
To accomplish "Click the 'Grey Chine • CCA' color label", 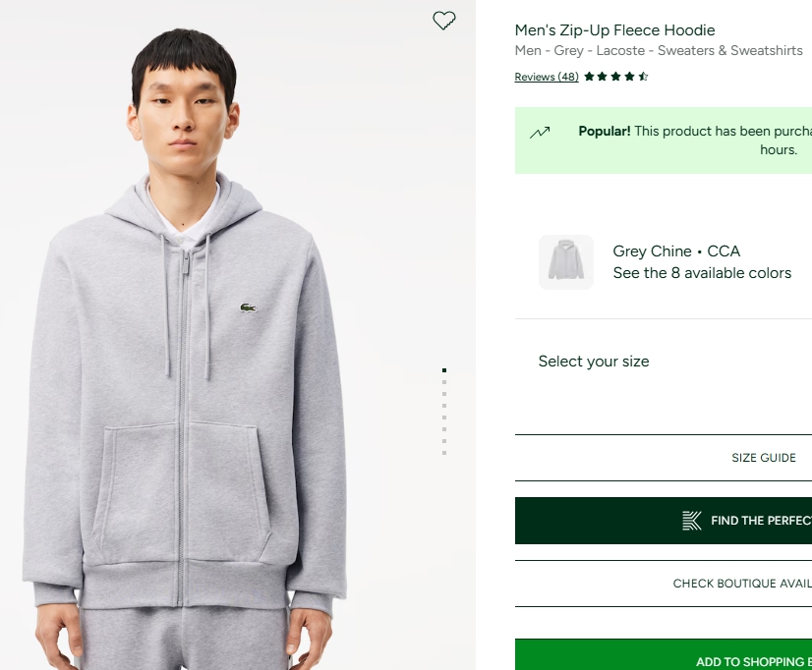I will click(x=676, y=251).
